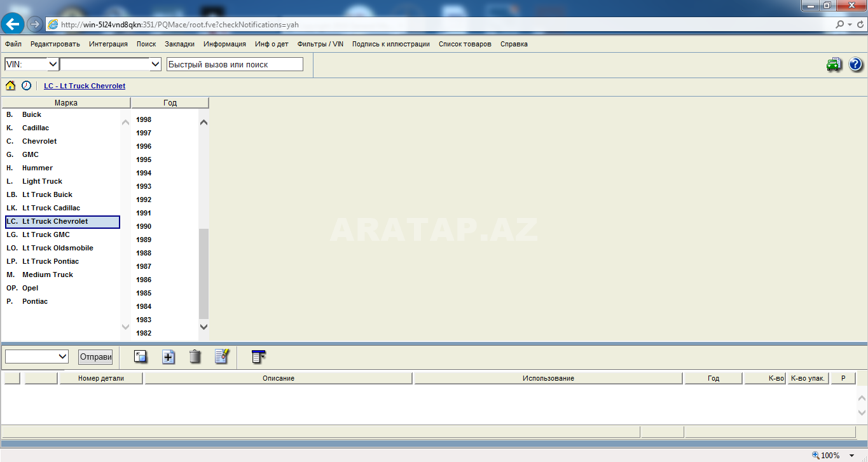Click the list columns options icon
The image size is (868, 462).
click(x=259, y=357)
